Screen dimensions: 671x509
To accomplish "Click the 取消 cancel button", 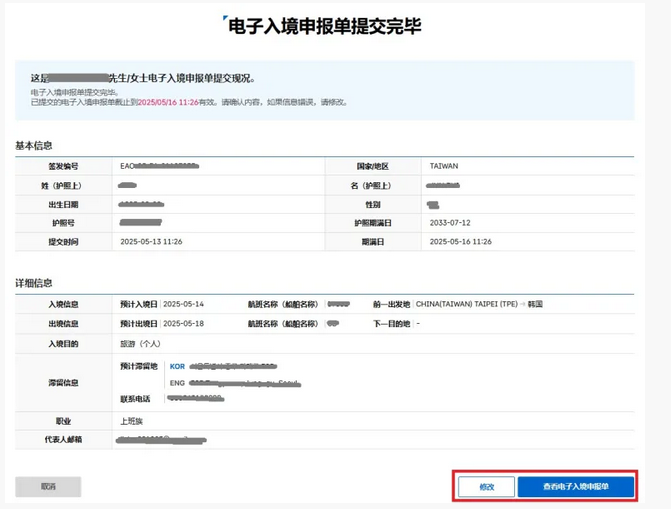I will tap(48, 487).
